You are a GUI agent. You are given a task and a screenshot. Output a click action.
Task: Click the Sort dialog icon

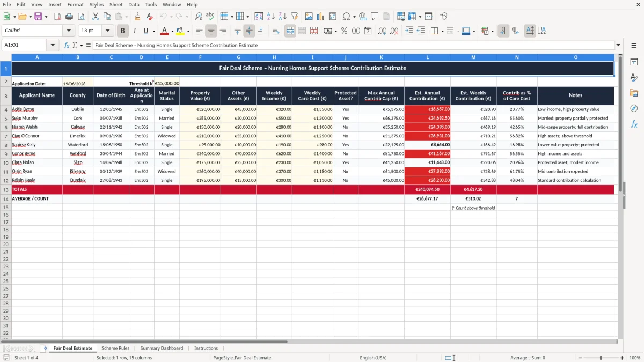pyautogui.click(x=259, y=17)
